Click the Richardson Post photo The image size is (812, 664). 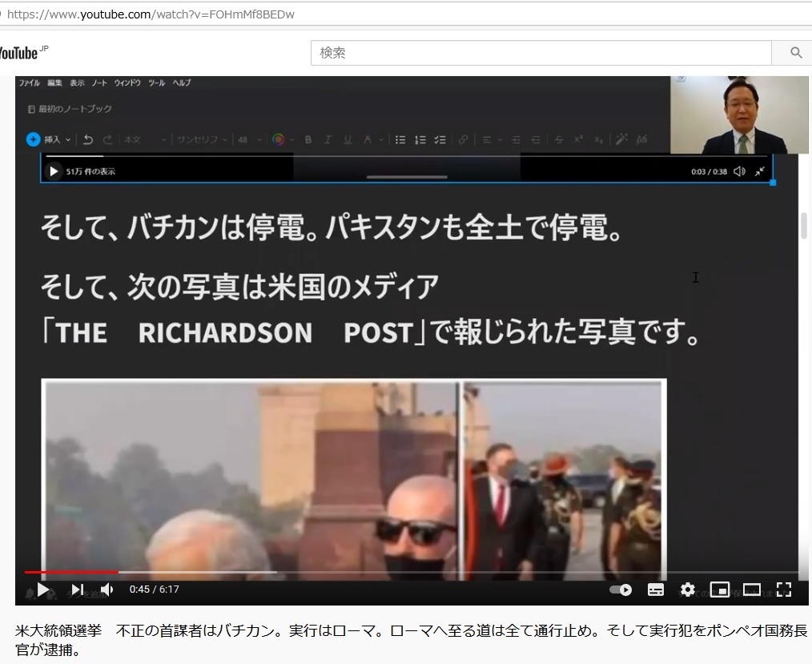[x=354, y=480]
